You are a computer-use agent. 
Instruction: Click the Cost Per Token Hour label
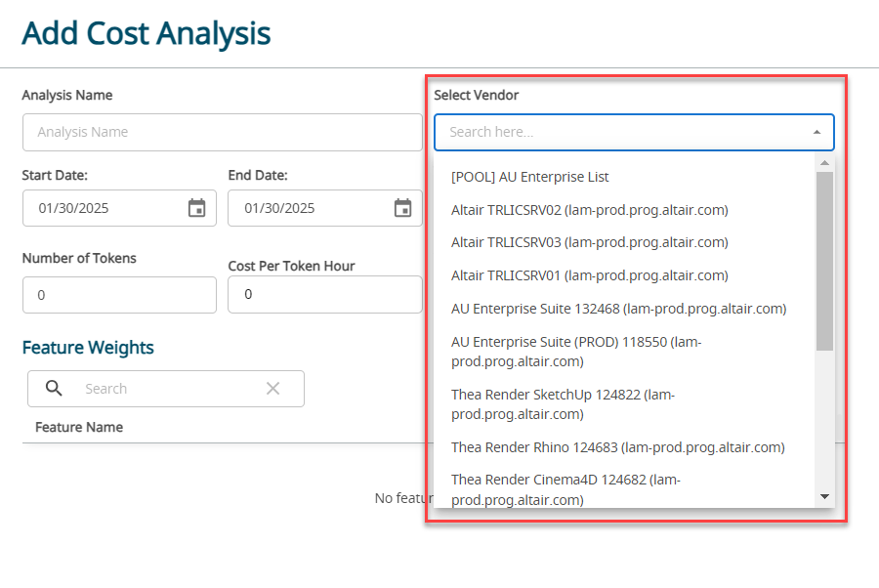[291, 266]
